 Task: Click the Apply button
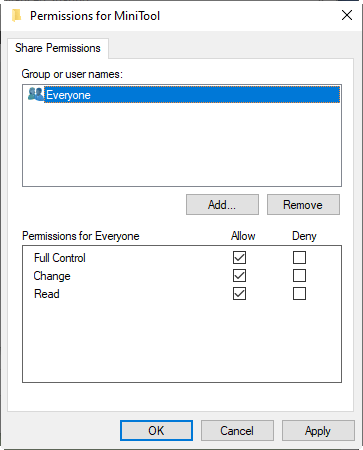click(x=318, y=431)
